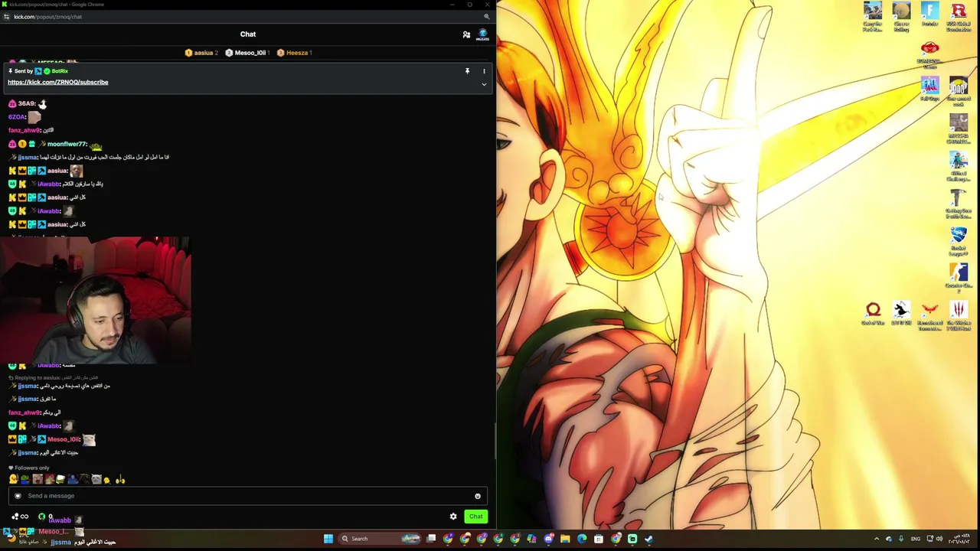Open God of War desktop shortcut

coord(873,313)
